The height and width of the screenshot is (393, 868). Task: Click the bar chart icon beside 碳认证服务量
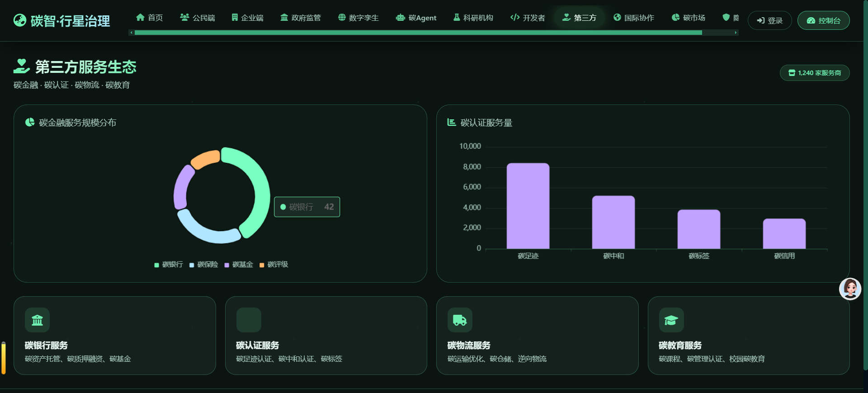coord(451,122)
